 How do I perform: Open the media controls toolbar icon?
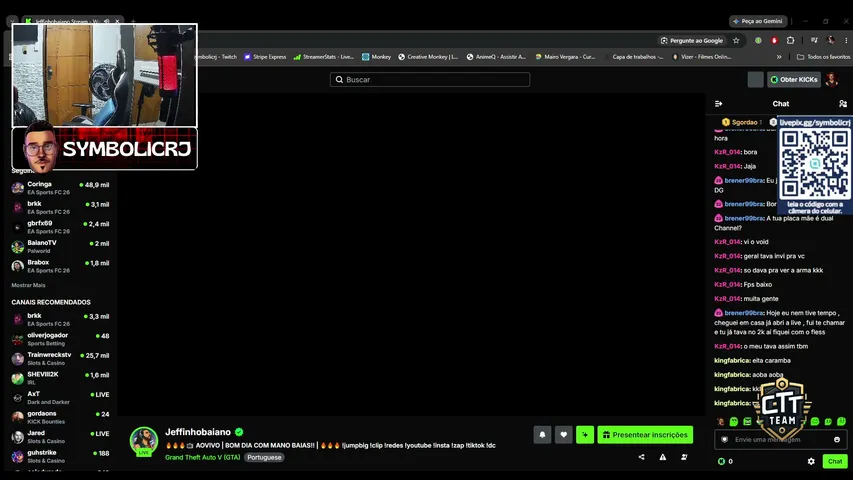click(814, 40)
